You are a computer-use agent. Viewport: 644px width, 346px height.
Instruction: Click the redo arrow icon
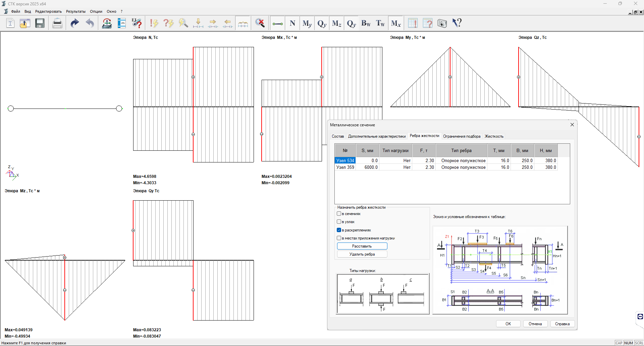pos(74,23)
